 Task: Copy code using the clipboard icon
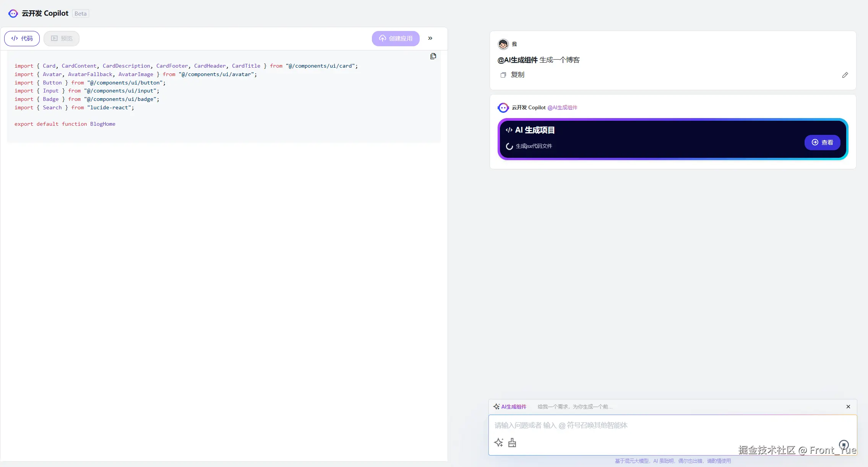pos(433,56)
